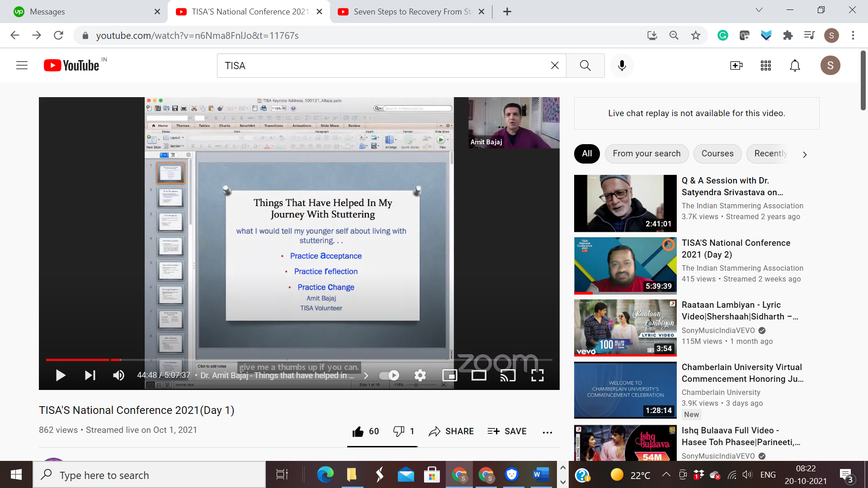Expand chapter list chevron in player
The height and width of the screenshot is (488, 868).
[366, 375]
